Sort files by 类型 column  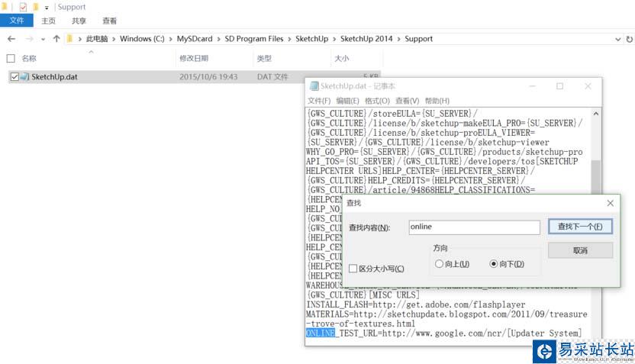[x=264, y=58]
